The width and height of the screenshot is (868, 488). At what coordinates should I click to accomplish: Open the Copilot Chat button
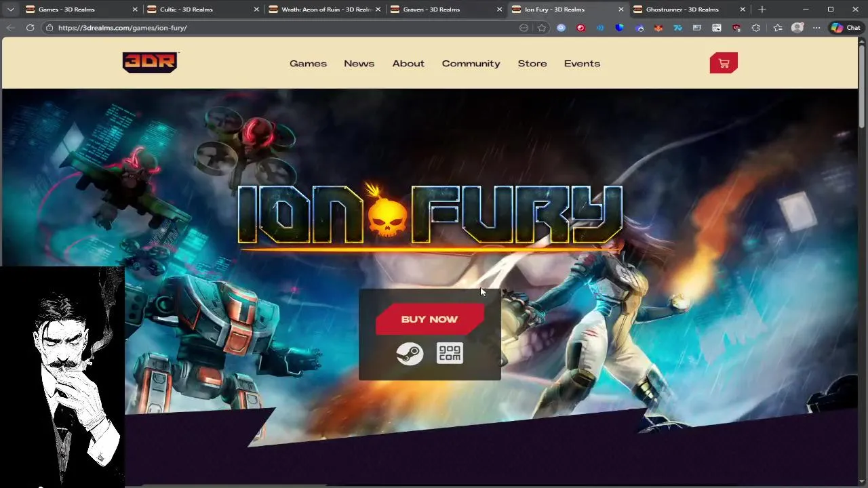click(846, 28)
